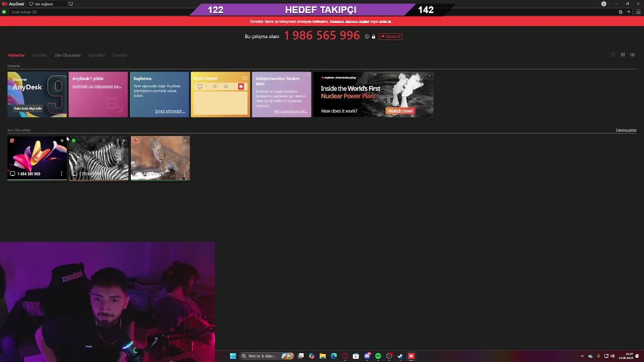Open Discord from taskbar
Image resolution: width=644 pixels, height=362 pixels.
(x=367, y=356)
